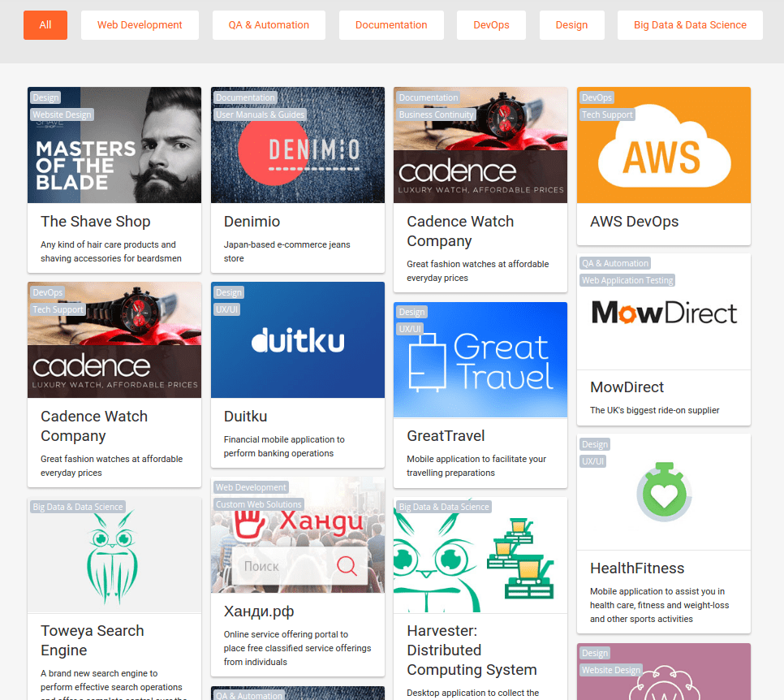The height and width of the screenshot is (700, 784).
Task: Open the AWS cloud logo image
Action: click(x=664, y=145)
